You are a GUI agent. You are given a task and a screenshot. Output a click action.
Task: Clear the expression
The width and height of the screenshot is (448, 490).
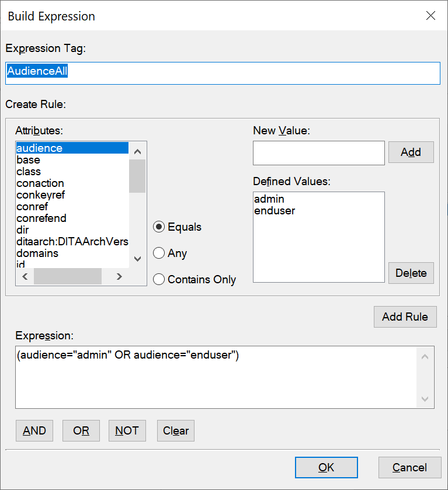point(176,431)
